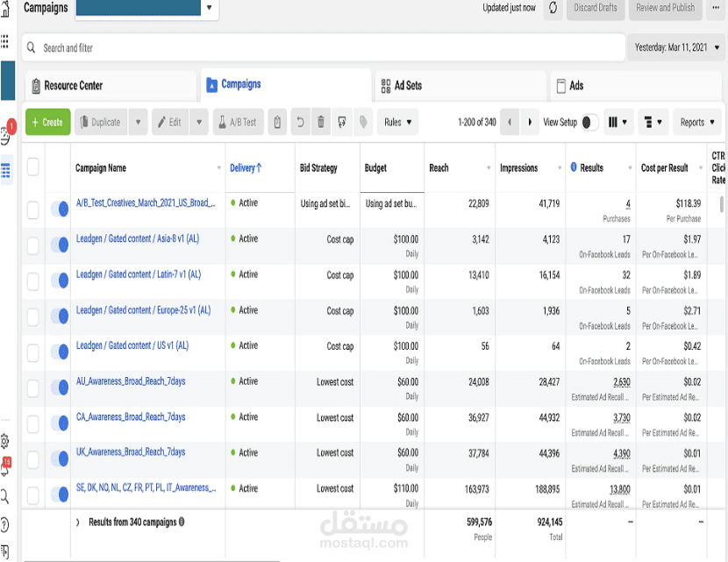Click the info icon beside Results header
The height and width of the screenshot is (562, 728).
(x=574, y=167)
